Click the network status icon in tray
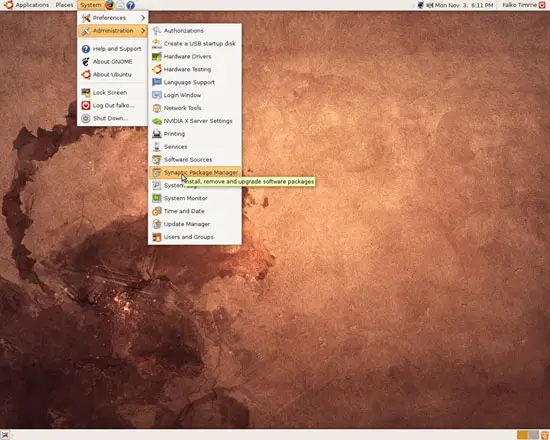 [x=421, y=5]
